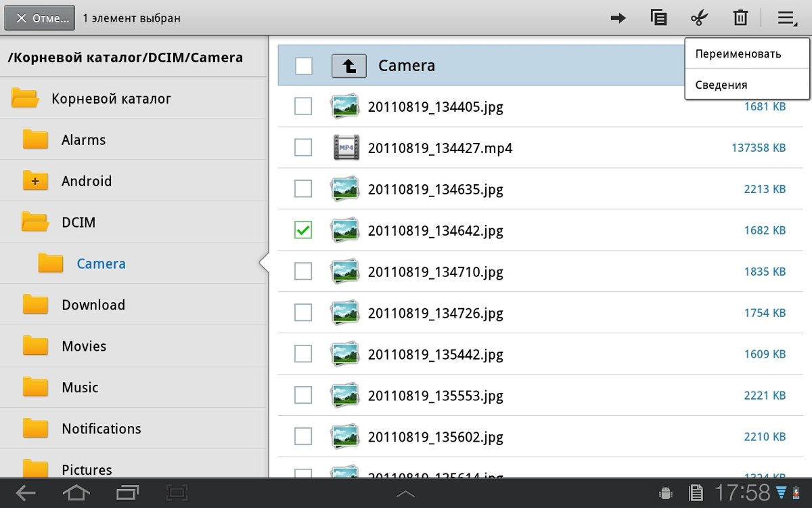Tap the Delete trash can icon
Image resolution: width=812 pixels, height=508 pixels.
coord(740,18)
